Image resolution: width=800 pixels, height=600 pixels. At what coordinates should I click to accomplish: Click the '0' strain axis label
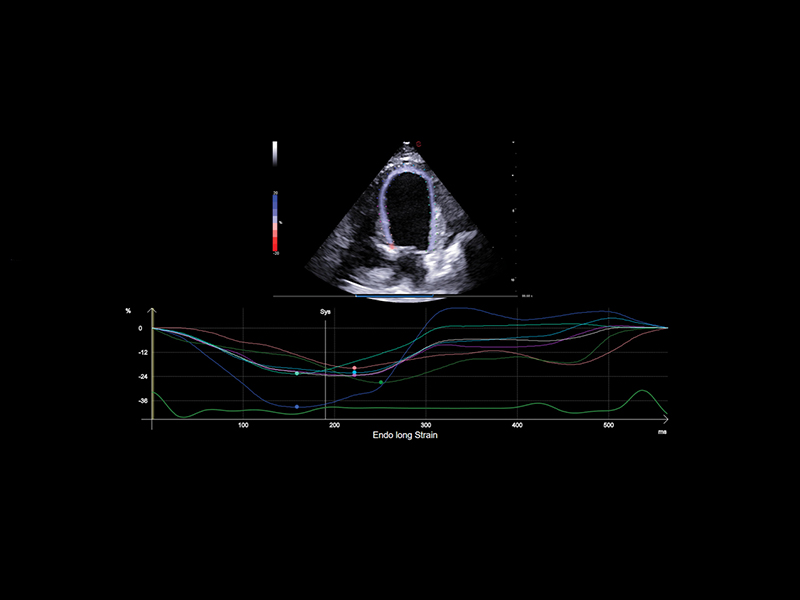click(140, 329)
